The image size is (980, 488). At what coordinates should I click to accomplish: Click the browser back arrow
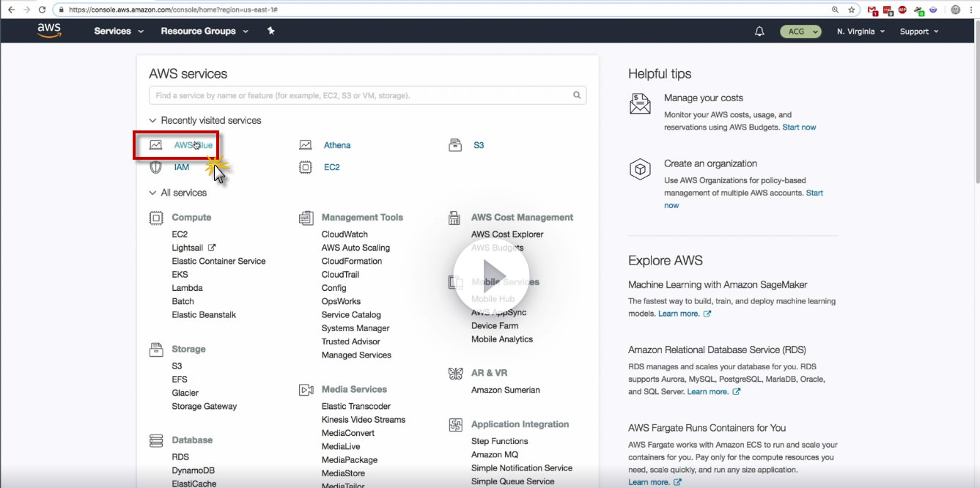11,10
